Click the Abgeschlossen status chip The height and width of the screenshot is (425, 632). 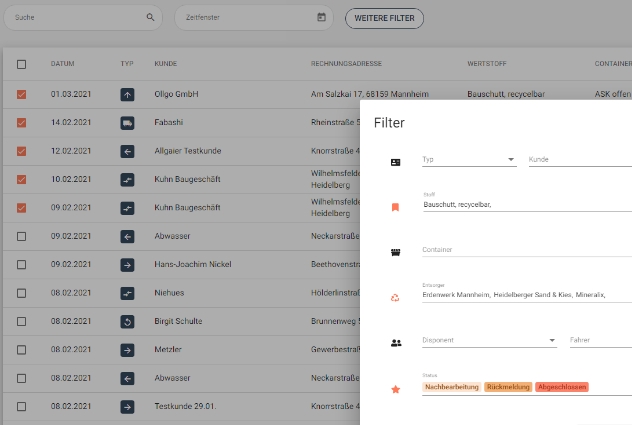[x=562, y=387]
